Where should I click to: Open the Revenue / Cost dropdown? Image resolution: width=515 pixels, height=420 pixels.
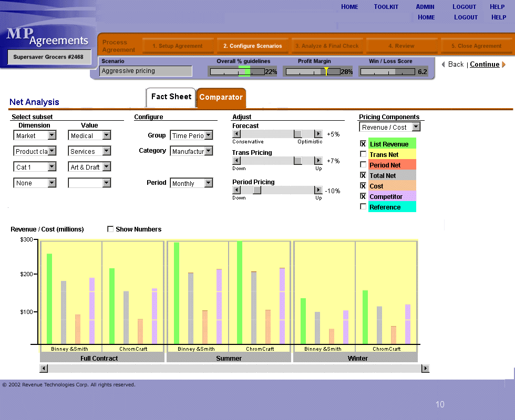point(416,127)
